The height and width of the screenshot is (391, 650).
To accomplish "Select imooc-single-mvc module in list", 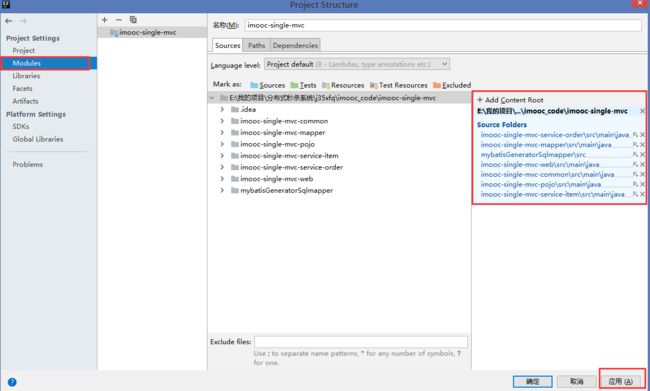I will pos(152,32).
